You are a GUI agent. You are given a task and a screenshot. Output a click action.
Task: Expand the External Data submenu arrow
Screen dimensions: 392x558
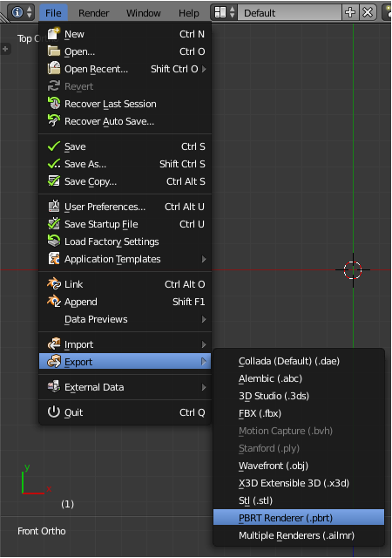tap(204, 387)
